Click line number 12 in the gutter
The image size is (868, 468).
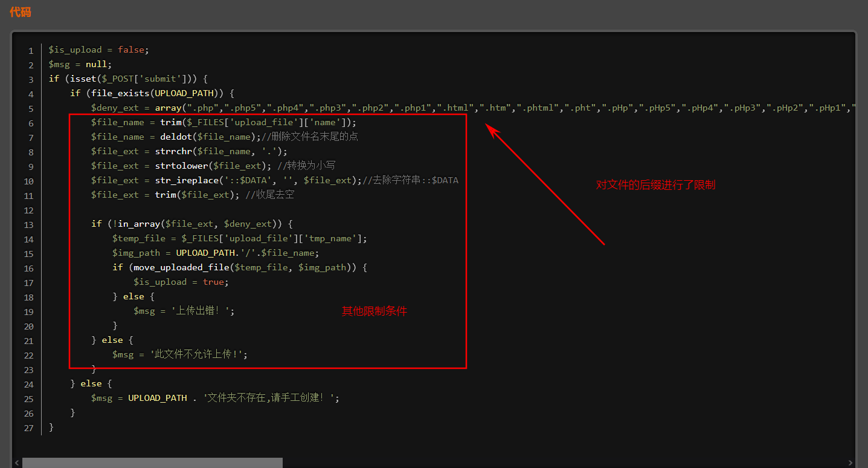point(29,210)
